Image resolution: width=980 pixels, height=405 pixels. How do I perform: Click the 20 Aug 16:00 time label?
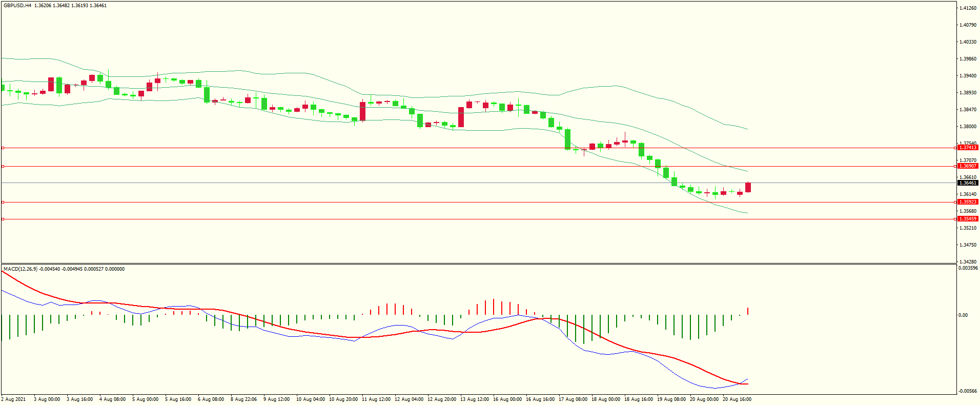tap(737, 399)
